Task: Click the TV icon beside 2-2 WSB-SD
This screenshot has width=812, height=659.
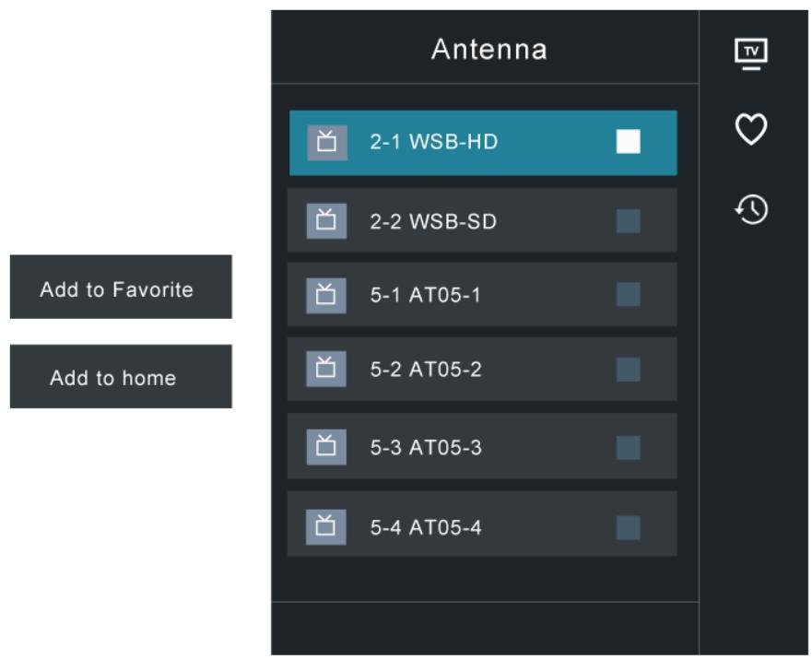Action: (x=326, y=221)
